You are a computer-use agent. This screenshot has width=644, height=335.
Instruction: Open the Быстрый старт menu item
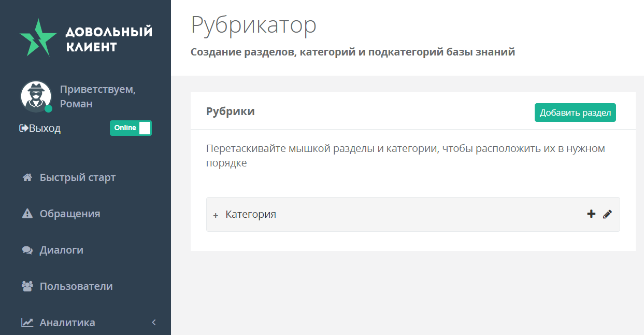(78, 177)
